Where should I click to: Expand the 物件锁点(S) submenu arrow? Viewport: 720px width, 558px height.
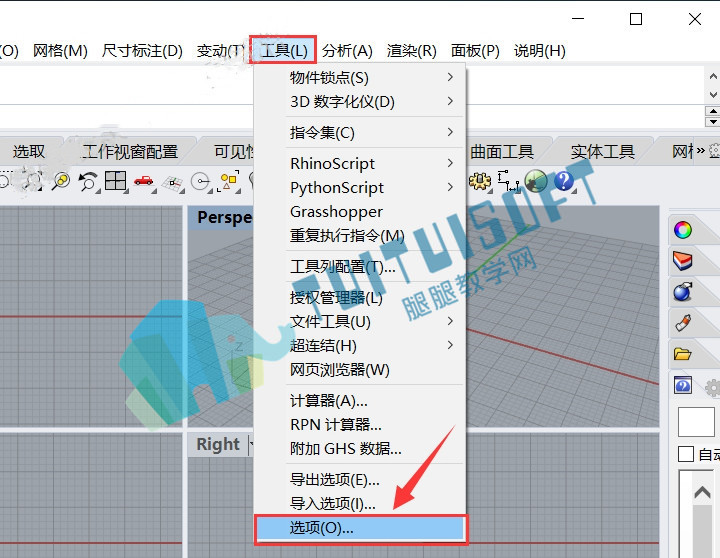point(450,77)
